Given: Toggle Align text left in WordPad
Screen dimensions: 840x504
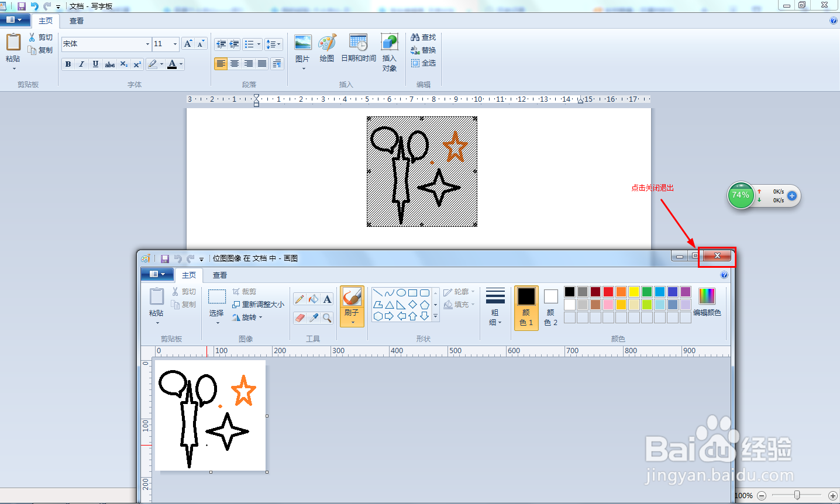Looking at the screenshot, I should (221, 64).
